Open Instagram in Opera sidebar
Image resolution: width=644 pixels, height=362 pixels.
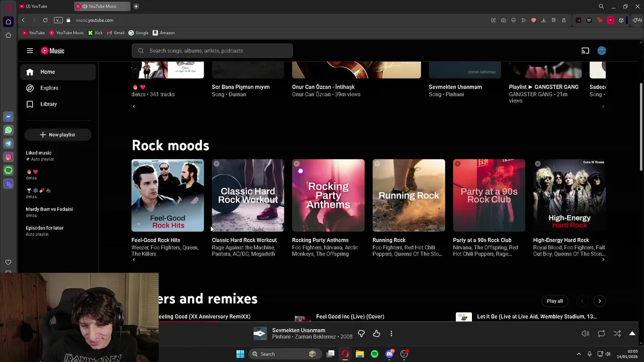pyautogui.click(x=8, y=157)
